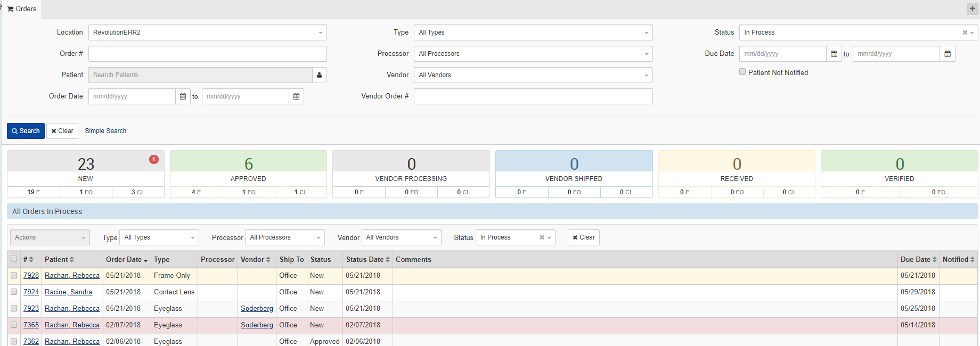The height and width of the screenshot is (346, 980).
Task: Click the patient lookup person icon
Action: pyautogui.click(x=319, y=75)
